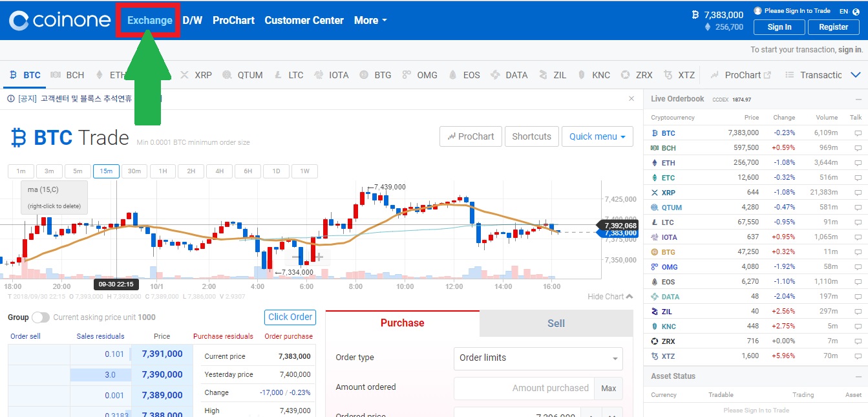Set chart interval to 30m

click(134, 171)
